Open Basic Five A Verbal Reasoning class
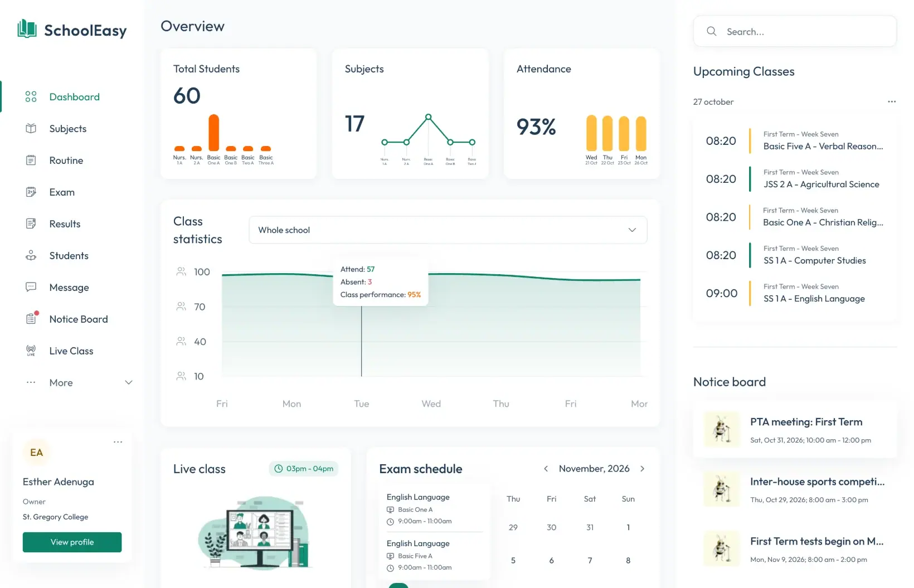Viewport: 914px width, 588px height. coord(795,141)
